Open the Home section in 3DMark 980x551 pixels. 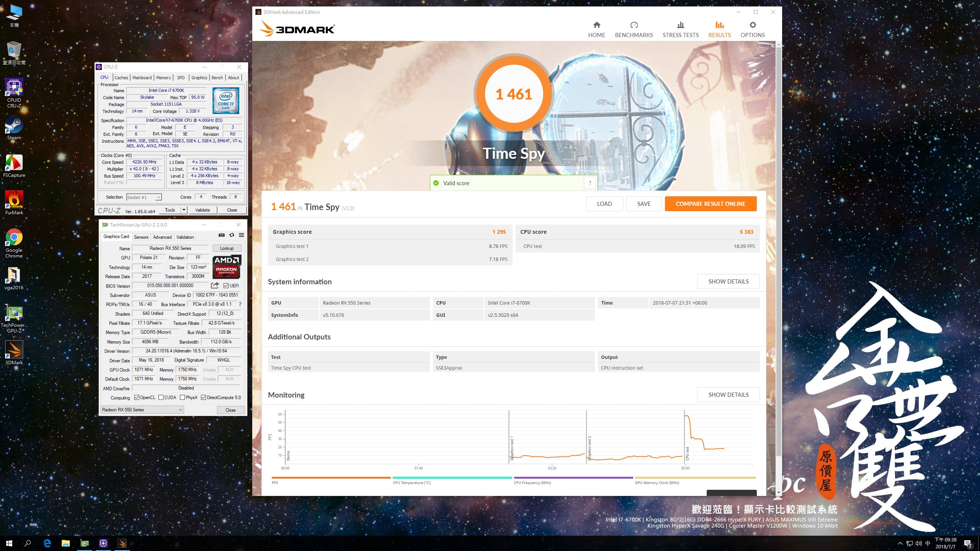596,30
